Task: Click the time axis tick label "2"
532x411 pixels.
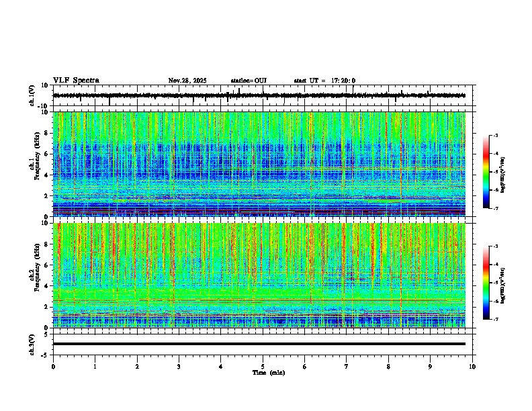Action: click(137, 367)
